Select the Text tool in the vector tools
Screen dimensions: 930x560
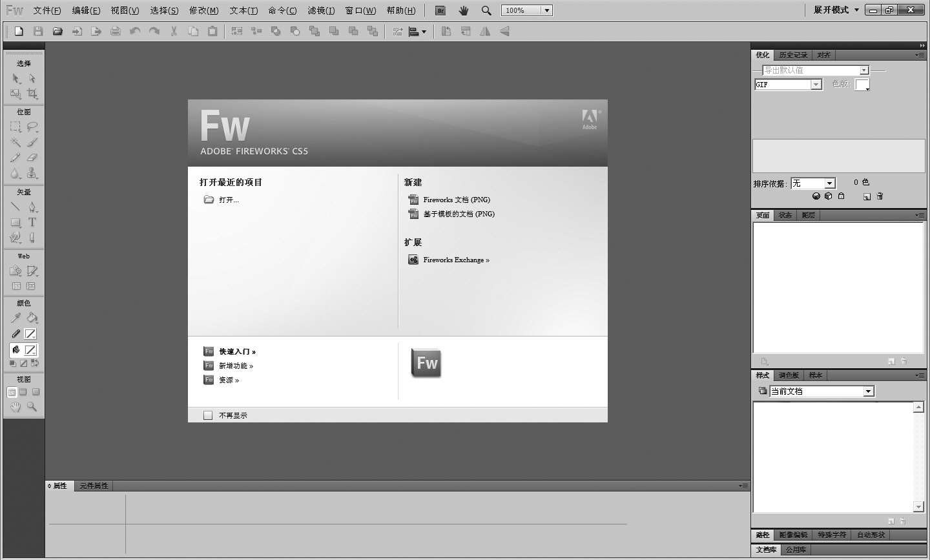click(x=32, y=222)
